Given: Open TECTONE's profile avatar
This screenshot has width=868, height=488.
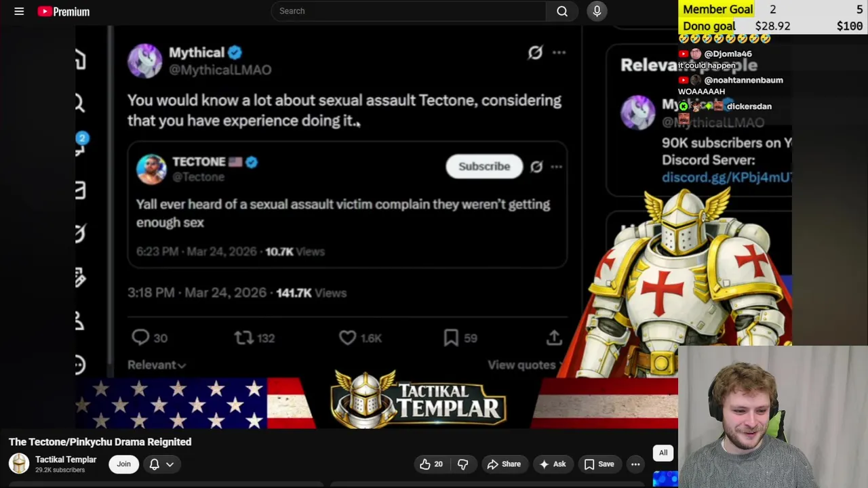Looking at the screenshot, I should 151,169.
